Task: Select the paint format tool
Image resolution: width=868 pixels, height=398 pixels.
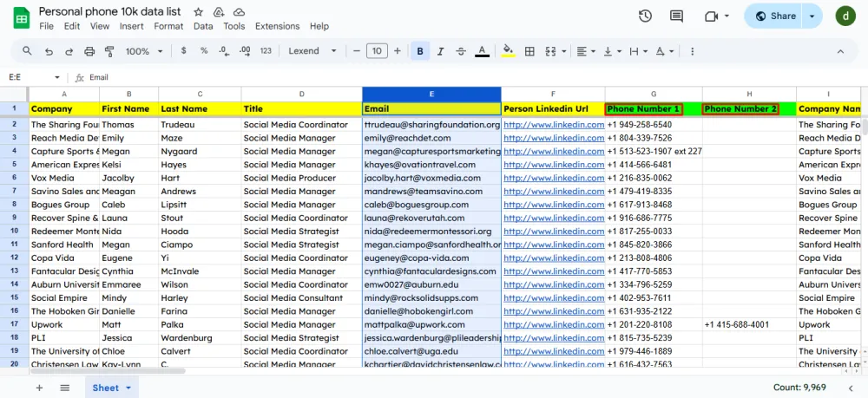Action: (x=109, y=51)
